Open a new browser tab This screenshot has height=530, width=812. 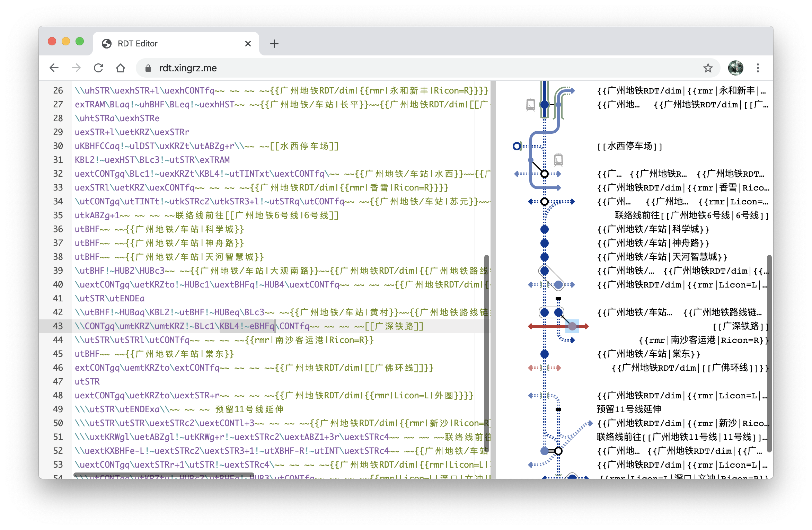[x=274, y=44]
